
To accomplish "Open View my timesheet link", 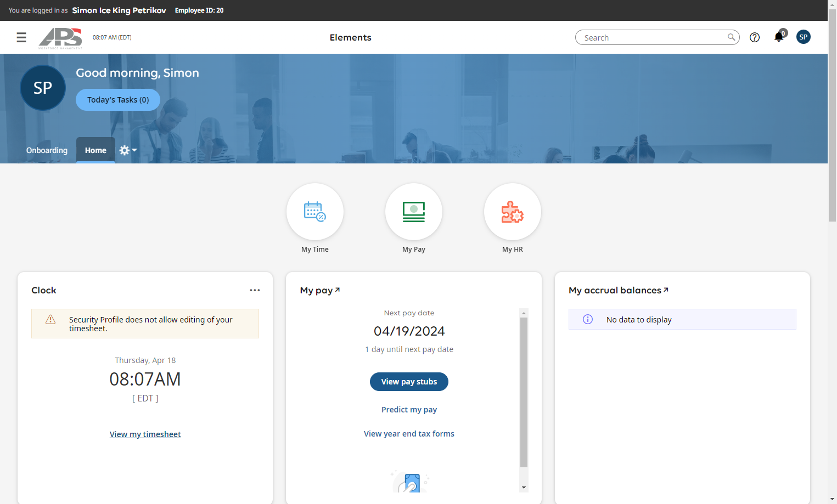I will [145, 434].
